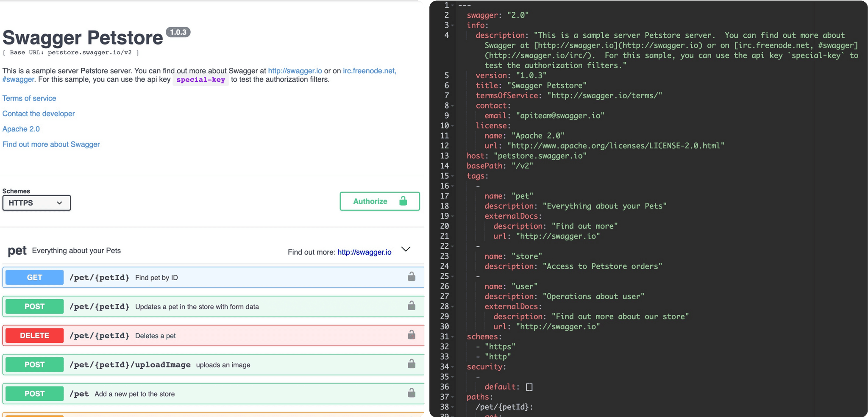
Task: Click the default: [] editor line
Action: (509, 387)
